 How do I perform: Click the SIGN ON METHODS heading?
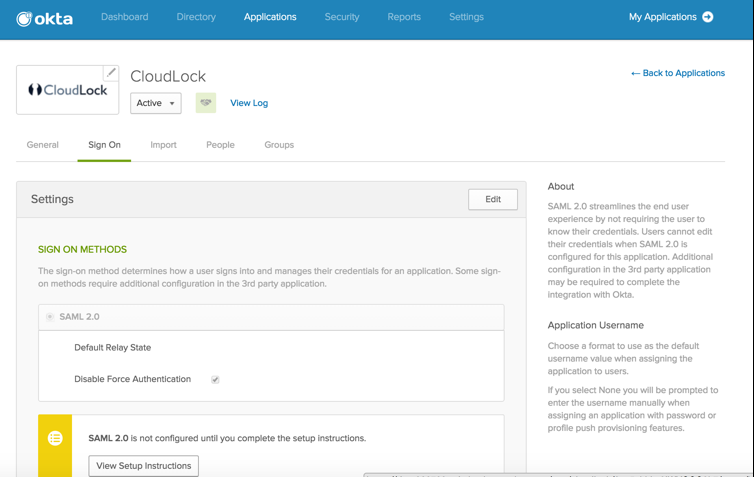tap(82, 249)
